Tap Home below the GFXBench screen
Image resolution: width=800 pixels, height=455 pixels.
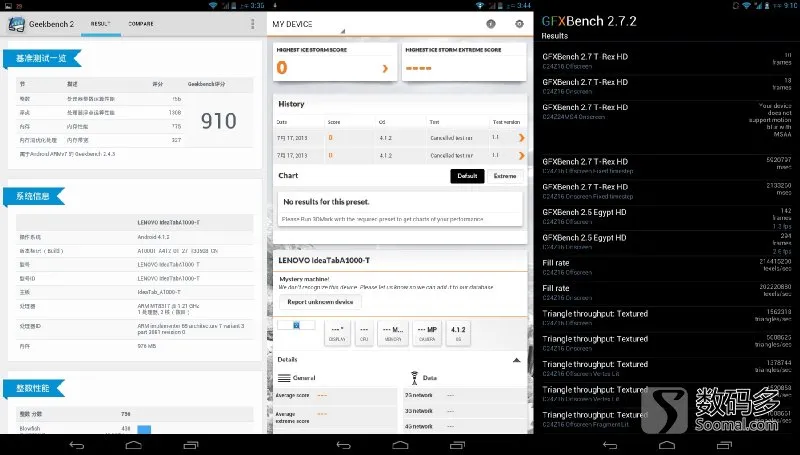click(x=667, y=445)
